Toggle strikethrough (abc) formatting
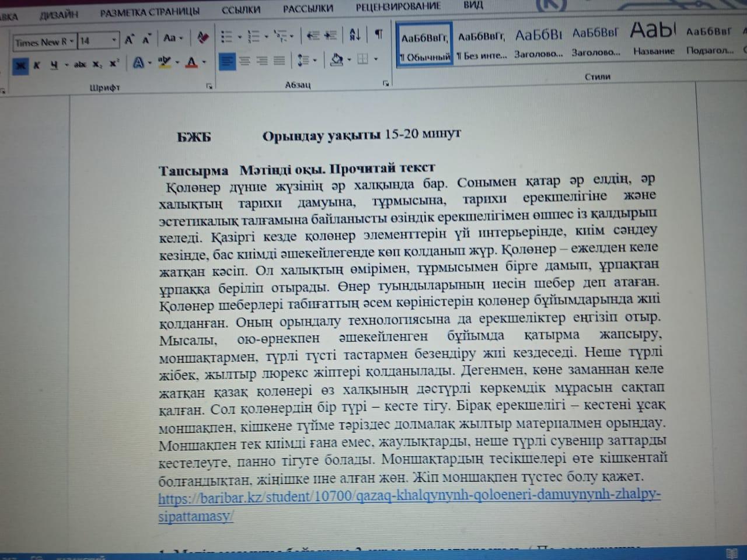 coord(80,64)
